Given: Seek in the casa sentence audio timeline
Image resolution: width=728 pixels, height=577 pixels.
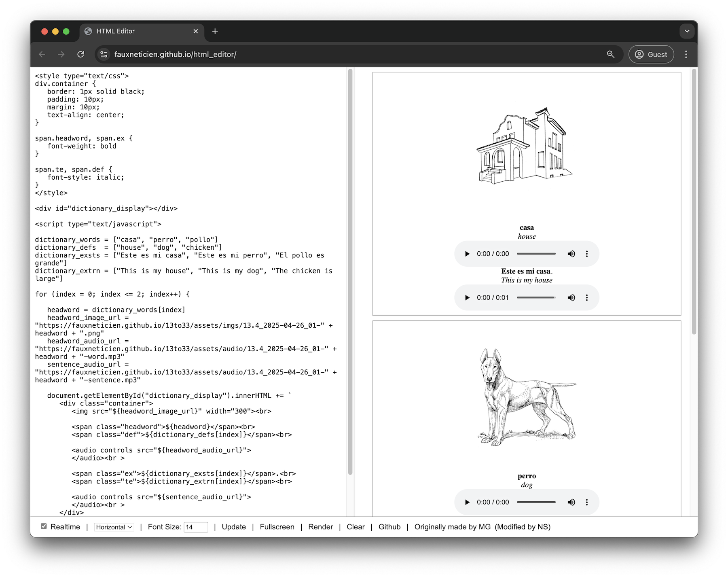Looking at the screenshot, I should pos(536,297).
